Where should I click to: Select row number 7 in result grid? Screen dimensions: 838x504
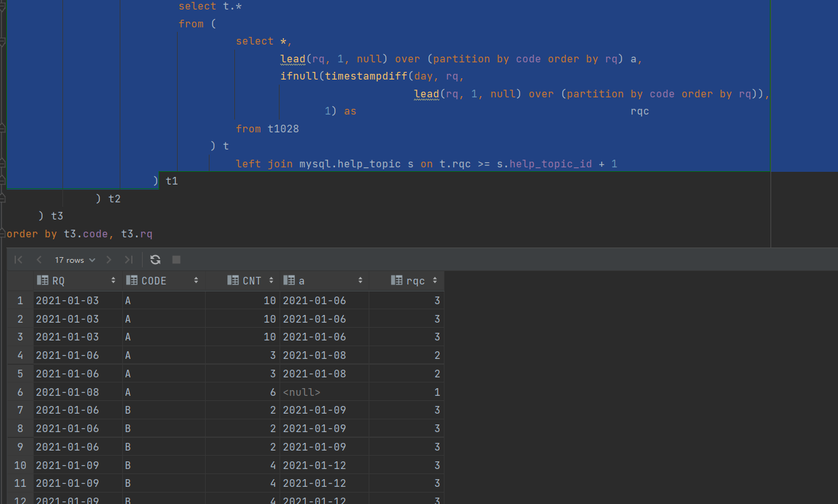click(20, 410)
